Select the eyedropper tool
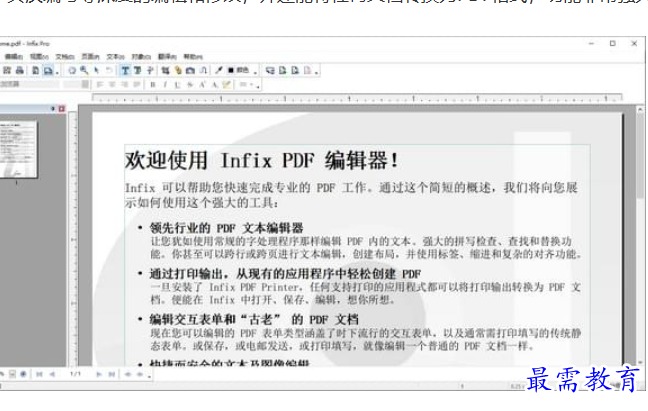648x411 pixels. click(x=219, y=70)
